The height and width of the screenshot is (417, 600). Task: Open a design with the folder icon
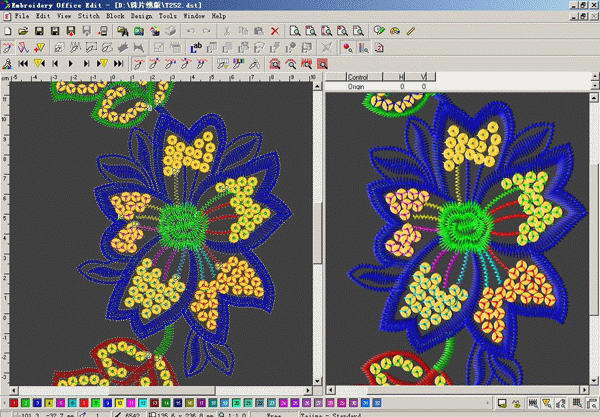point(22,32)
